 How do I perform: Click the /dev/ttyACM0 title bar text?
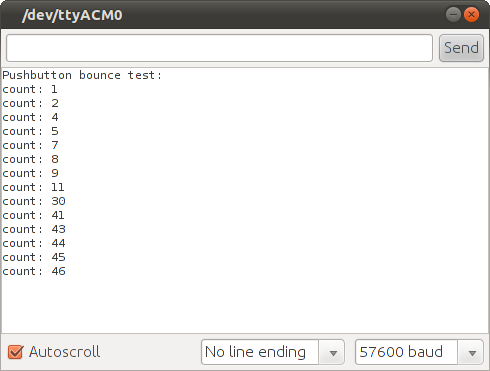click(x=72, y=15)
